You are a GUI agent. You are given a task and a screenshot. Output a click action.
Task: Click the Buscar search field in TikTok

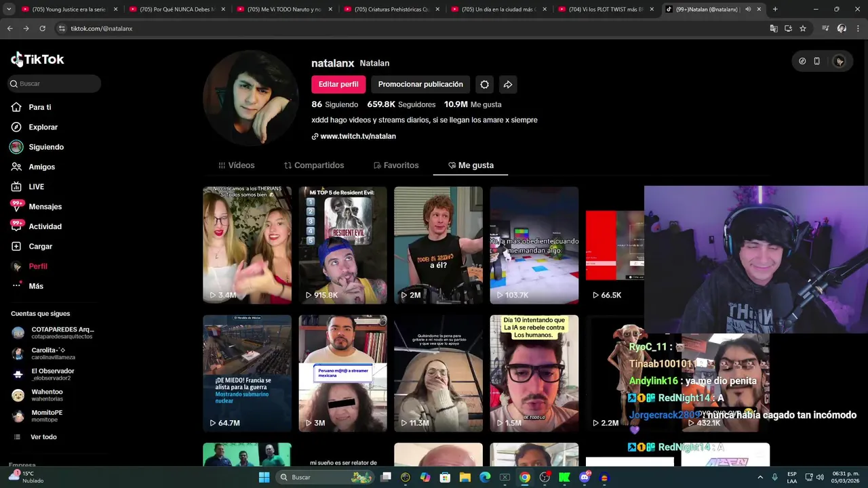tap(54, 83)
